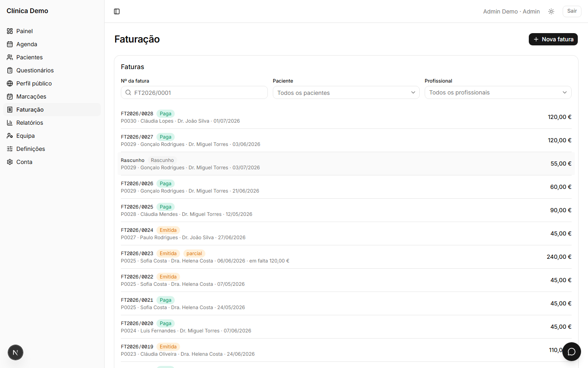Toggle the sidebar collapse icon
Image resolution: width=588 pixels, height=368 pixels.
point(117,11)
